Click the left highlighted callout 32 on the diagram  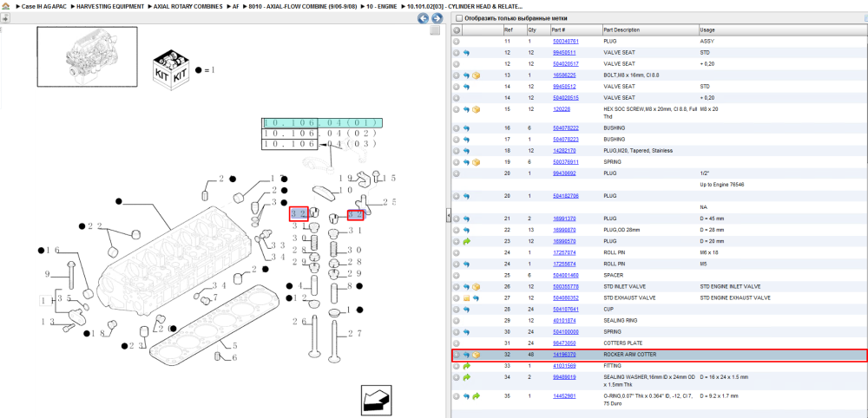tap(299, 214)
